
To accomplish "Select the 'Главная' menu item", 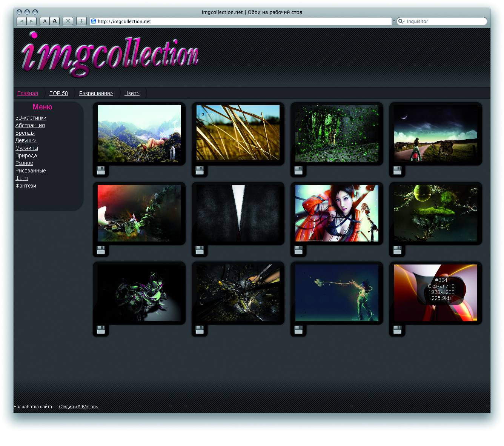I will point(28,93).
